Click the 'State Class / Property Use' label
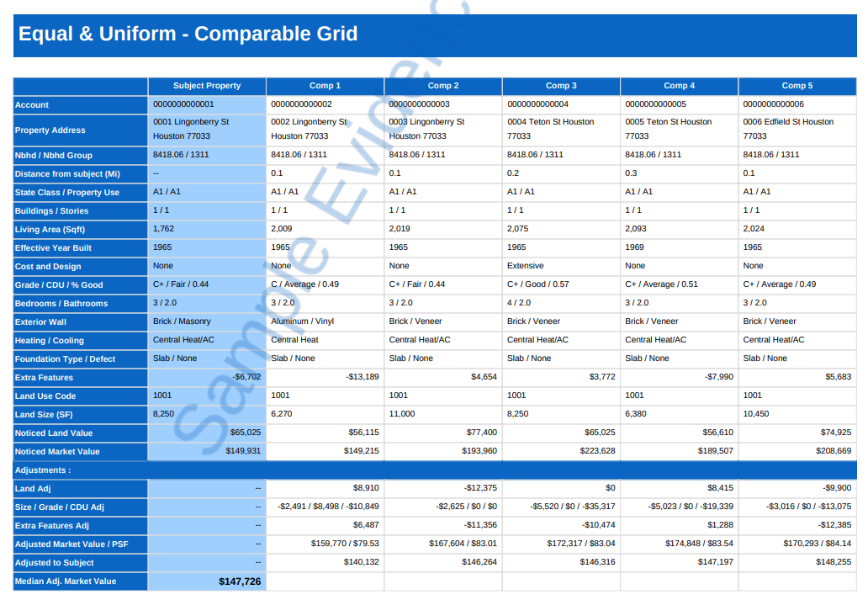The width and height of the screenshot is (868, 600). click(x=67, y=192)
